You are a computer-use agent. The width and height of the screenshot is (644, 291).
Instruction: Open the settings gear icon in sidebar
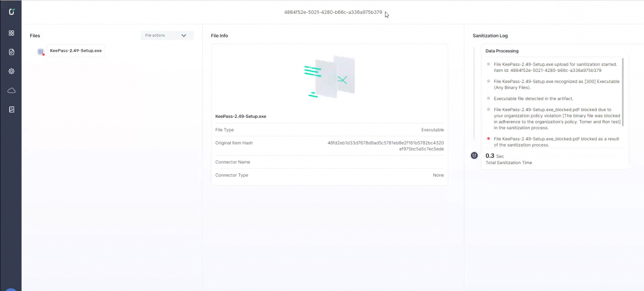coord(11,71)
